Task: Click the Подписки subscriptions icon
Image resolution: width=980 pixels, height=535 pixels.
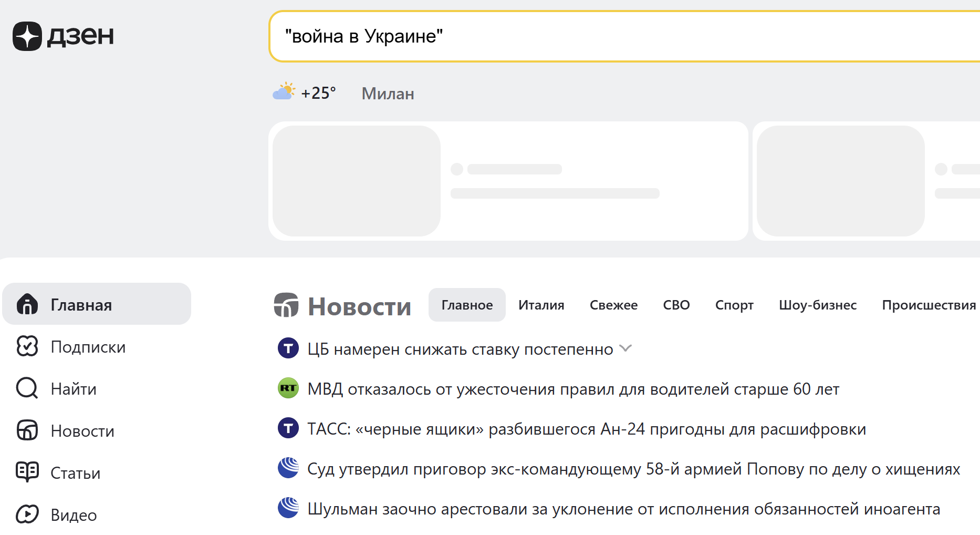Action: coord(27,346)
